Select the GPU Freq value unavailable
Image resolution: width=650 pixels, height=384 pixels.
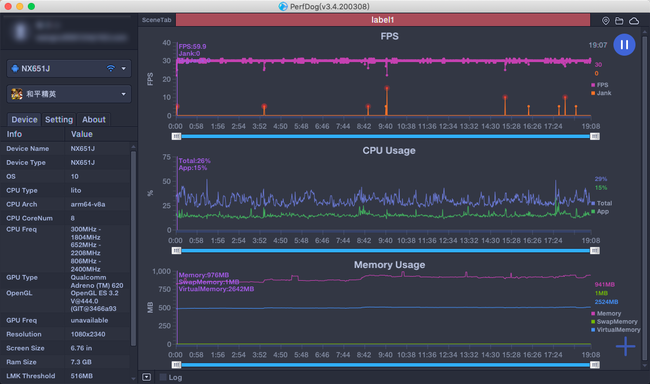pos(89,320)
